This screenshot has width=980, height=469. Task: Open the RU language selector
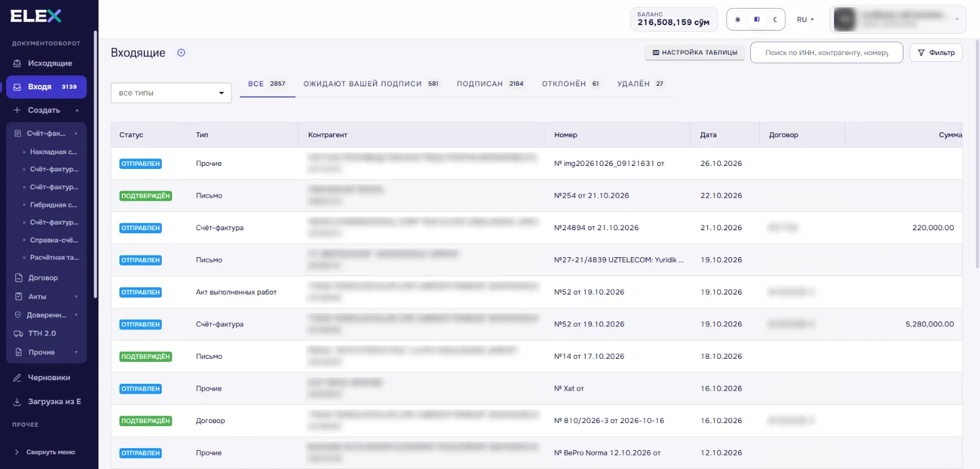(805, 20)
